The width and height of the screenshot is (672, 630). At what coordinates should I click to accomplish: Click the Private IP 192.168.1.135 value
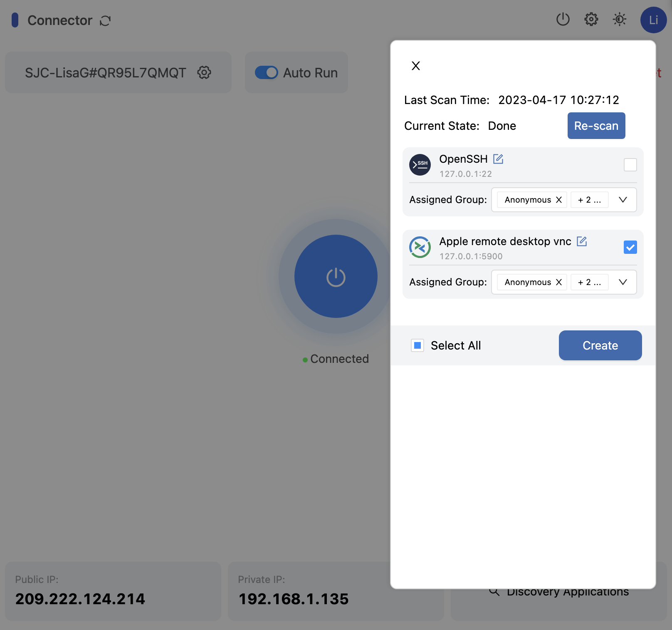tap(294, 599)
